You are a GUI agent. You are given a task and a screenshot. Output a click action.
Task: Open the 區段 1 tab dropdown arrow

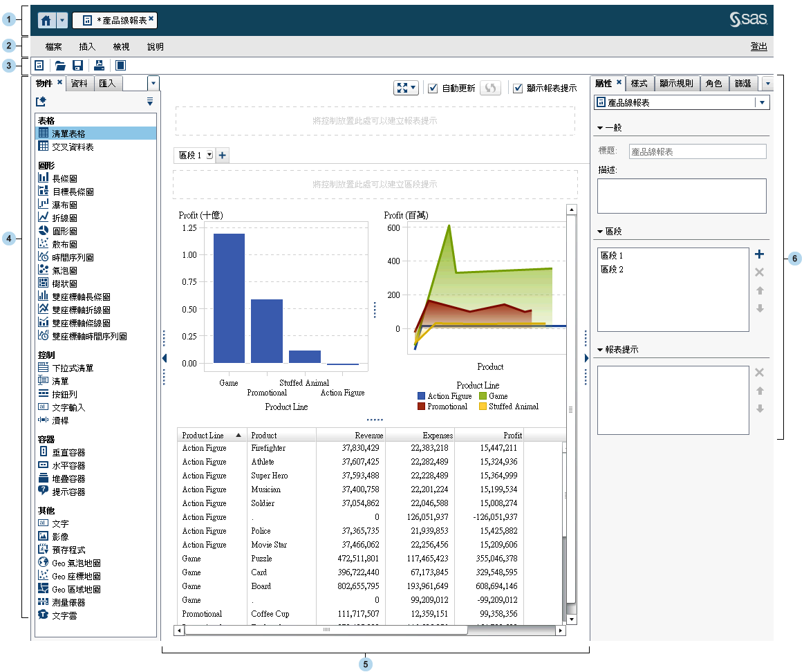coord(209,156)
